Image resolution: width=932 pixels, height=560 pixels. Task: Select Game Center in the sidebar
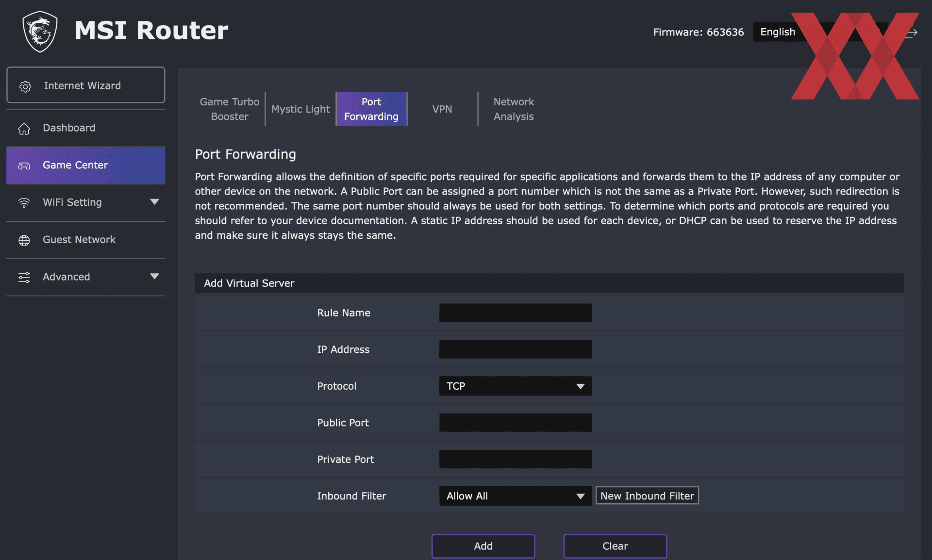coord(86,165)
